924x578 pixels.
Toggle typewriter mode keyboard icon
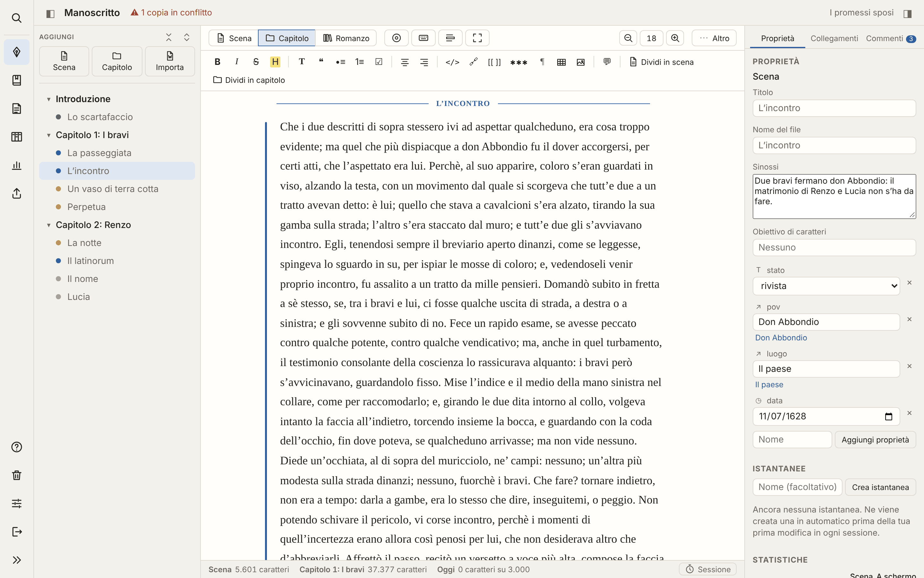424,38
